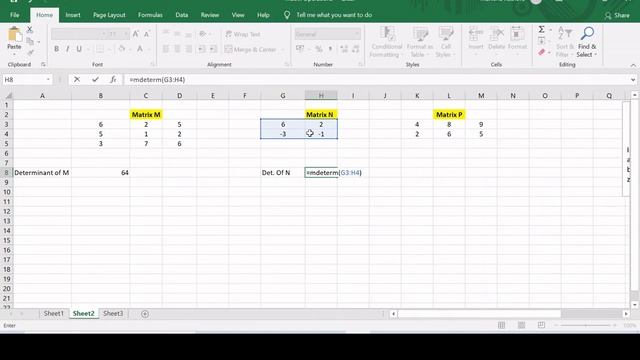This screenshot has width=640, height=360.
Task: Switch to the Formulas tab
Action: [150, 15]
